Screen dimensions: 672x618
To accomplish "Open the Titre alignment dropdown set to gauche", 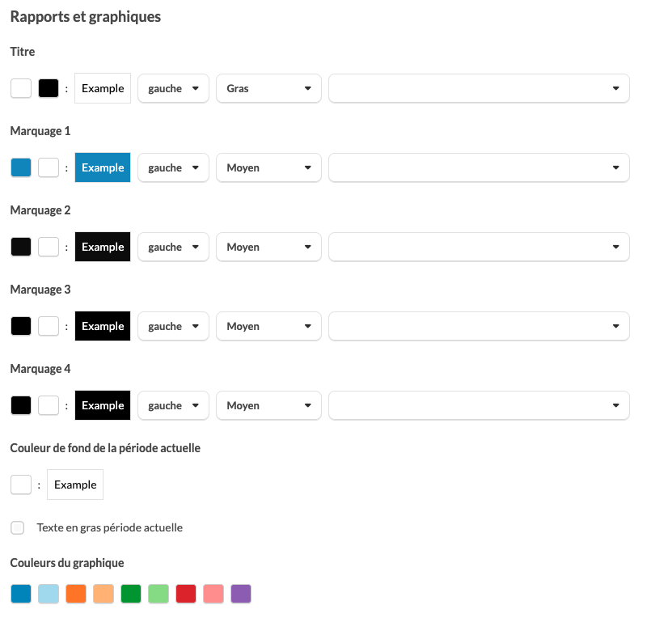I will (x=173, y=88).
